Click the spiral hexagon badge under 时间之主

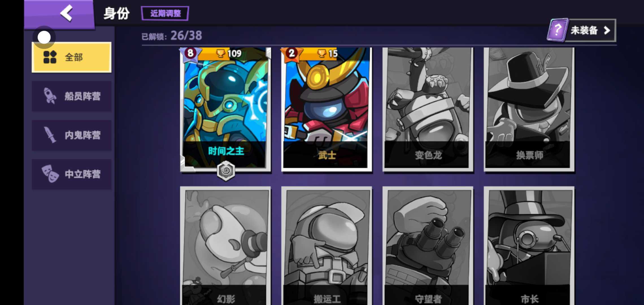226,171
